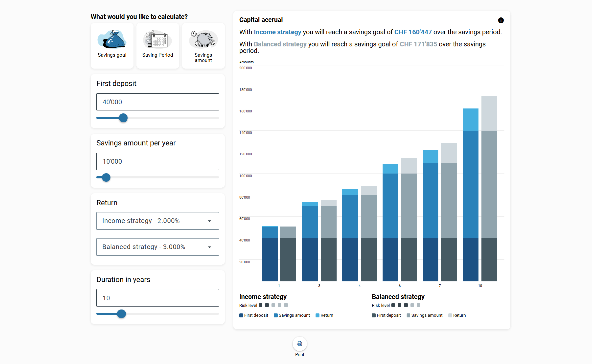The width and height of the screenshot is (592, 364).
Task: Open the Income strategy return dropdown
Action: point(157,221)
